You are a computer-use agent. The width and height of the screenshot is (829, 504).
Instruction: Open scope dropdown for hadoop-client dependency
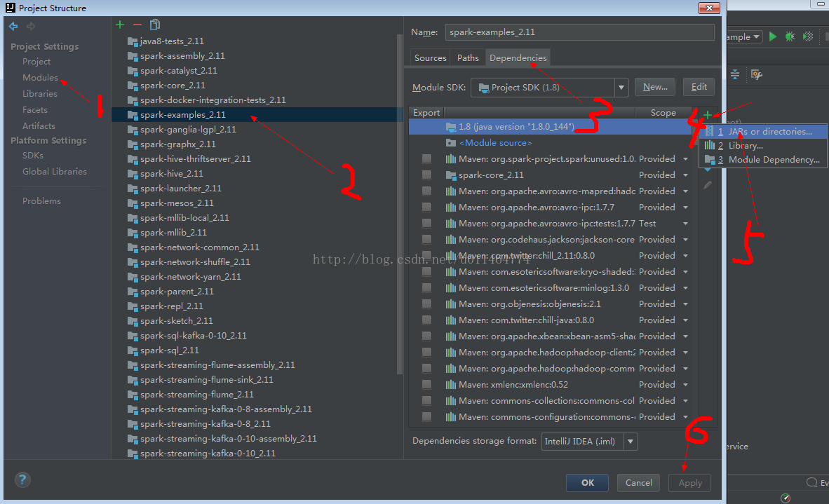coord(685,353)
